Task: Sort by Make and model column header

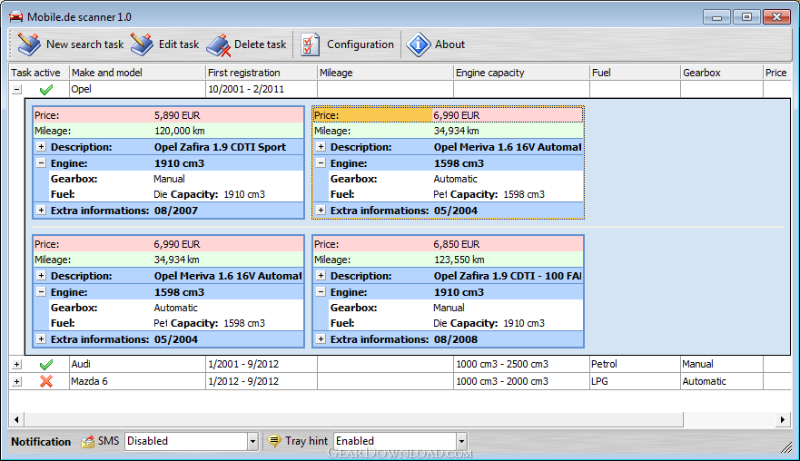Action: 137,72
